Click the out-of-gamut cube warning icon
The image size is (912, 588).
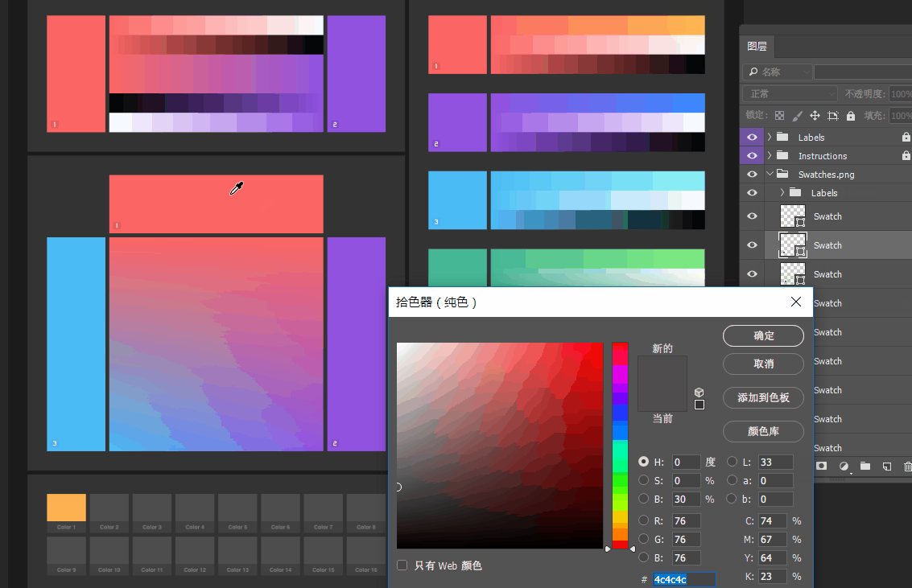(x=699, y=393)
